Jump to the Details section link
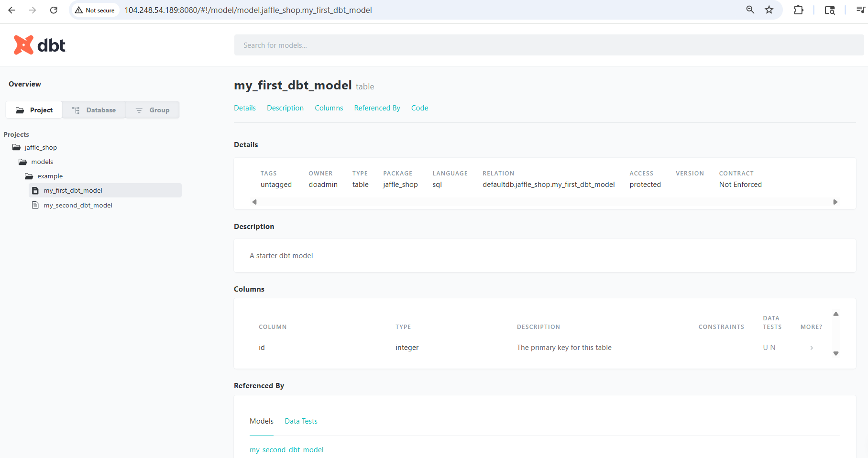 245,108
